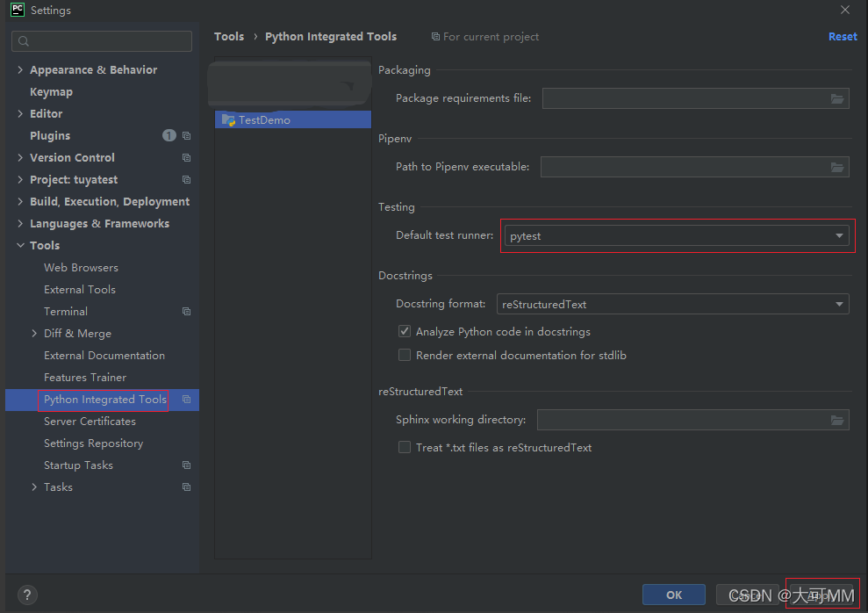The width and height of the screenshot is (868, 613).
Task: Open Features Trainer settings
Action: point(85,377)
